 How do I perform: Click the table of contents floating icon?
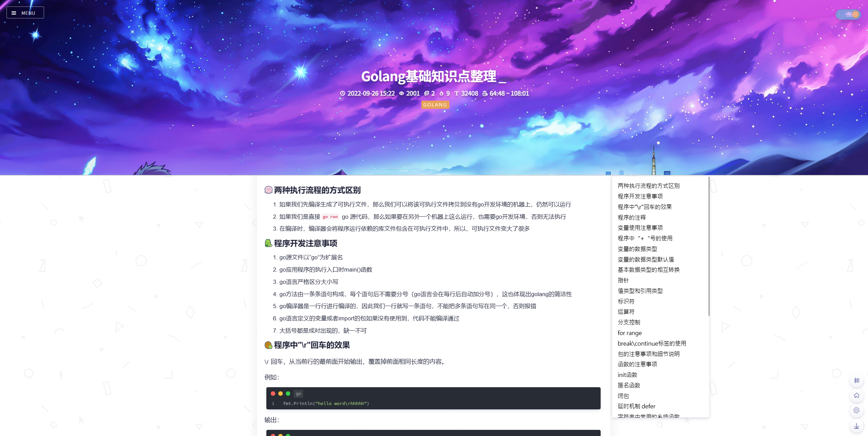click(x=856, y=380)
